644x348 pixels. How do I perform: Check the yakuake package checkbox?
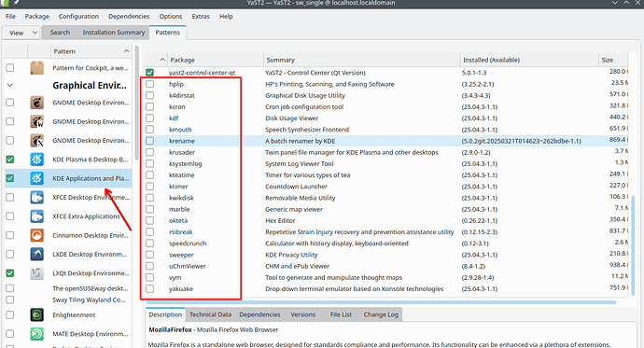150,288
